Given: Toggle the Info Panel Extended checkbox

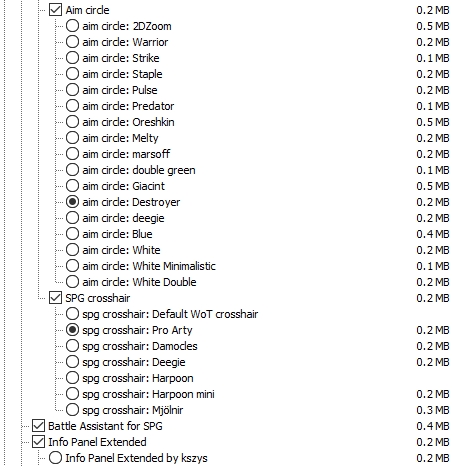Looking at the screenshot, I should (38, 442).
